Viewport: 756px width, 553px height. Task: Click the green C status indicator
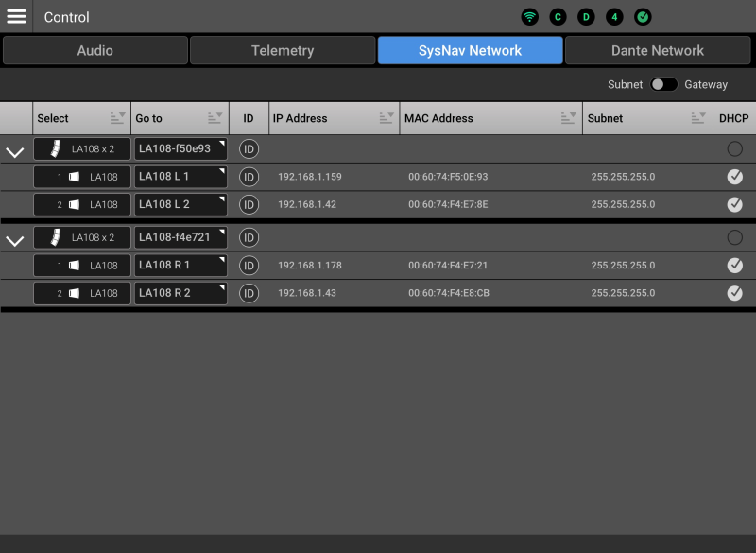[558, 17]
